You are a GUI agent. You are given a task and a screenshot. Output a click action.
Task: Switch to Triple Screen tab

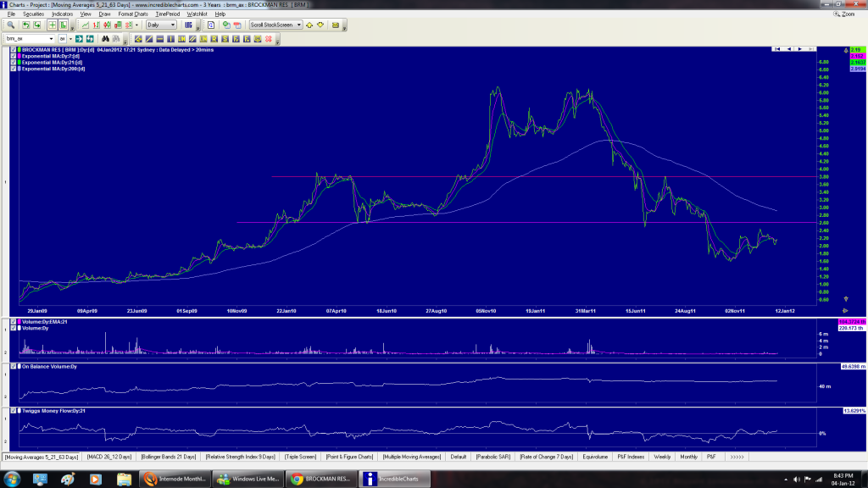[x=301, y=457]
